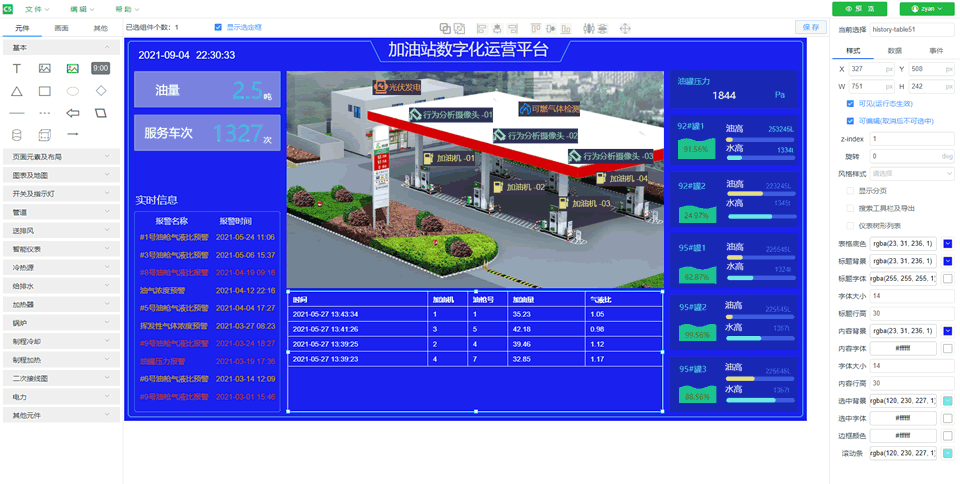Select the text (T) element in 基本 palette

point(17,69)
